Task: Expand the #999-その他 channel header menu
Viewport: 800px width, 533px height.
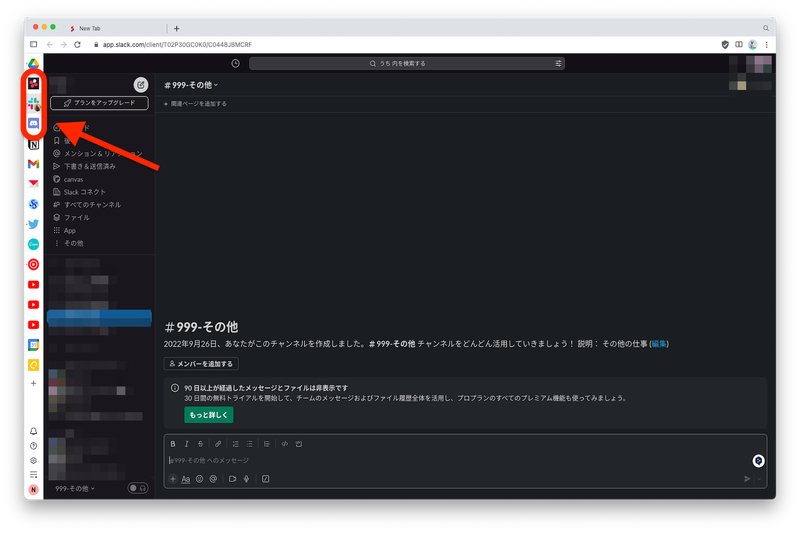Action: [x=191, y=85]
